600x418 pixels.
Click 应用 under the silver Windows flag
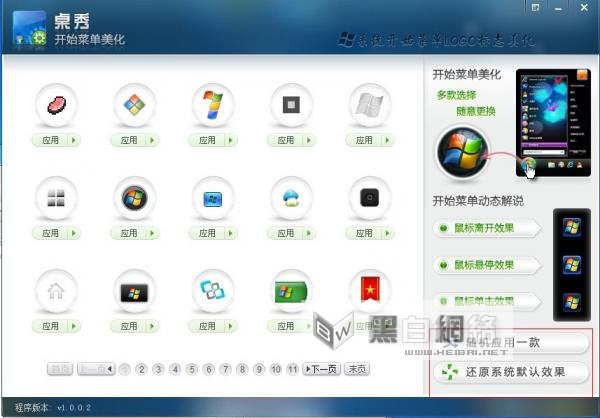[x=364, y=140]
